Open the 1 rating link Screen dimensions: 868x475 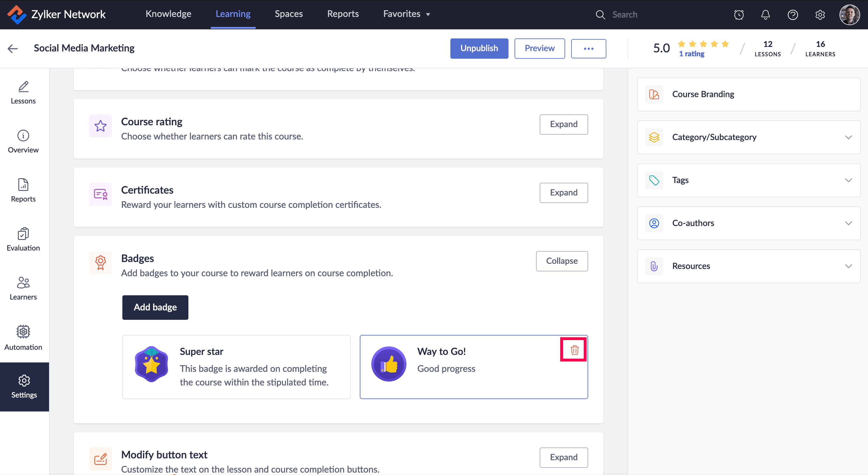point(691,54)
